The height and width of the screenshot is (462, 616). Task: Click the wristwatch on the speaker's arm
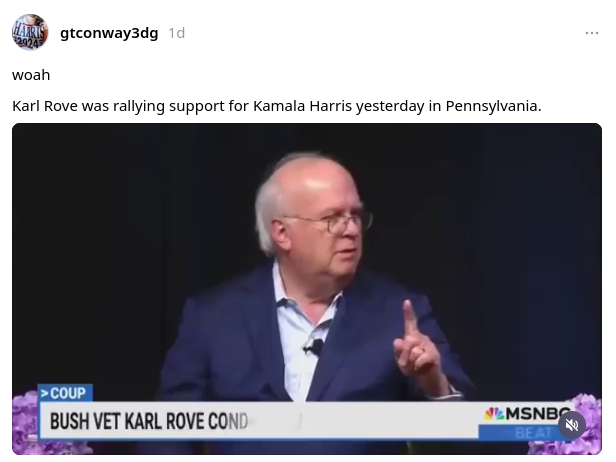pyautogui.click(x=452, y=391)
